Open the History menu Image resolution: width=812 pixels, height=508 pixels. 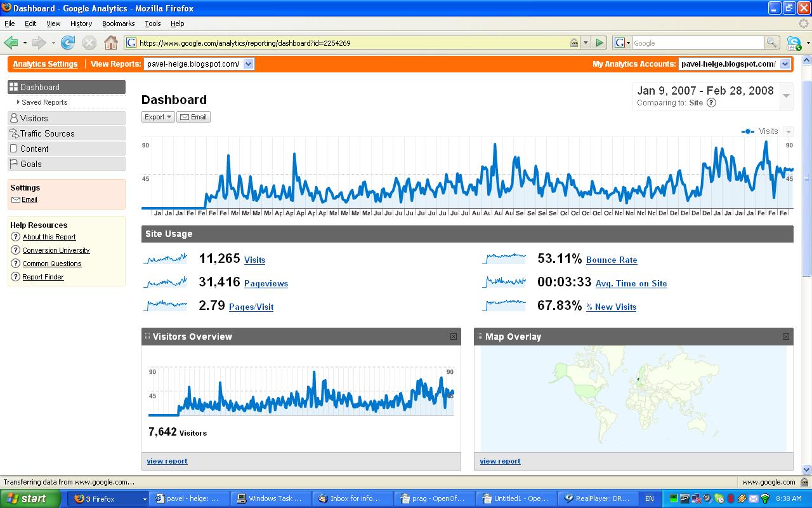coord(81,23)
